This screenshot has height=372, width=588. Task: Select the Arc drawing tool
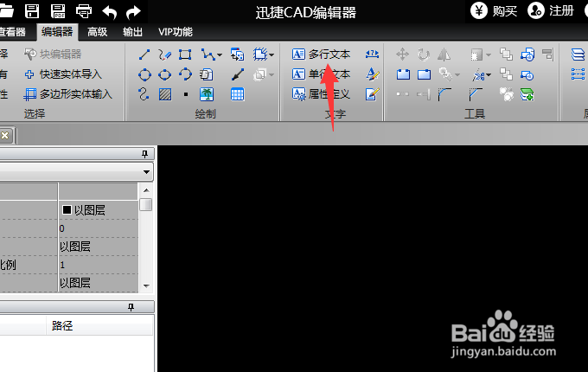pos(185,74)
